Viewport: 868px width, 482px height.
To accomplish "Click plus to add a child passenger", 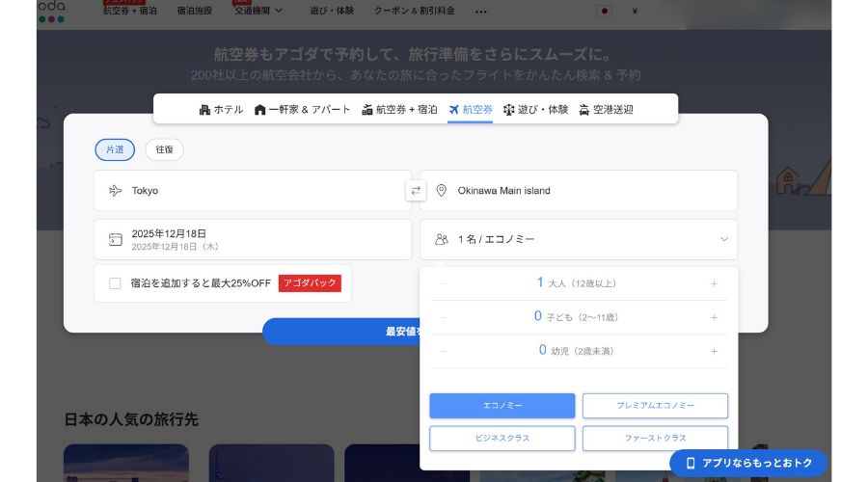I will [715, 317].
